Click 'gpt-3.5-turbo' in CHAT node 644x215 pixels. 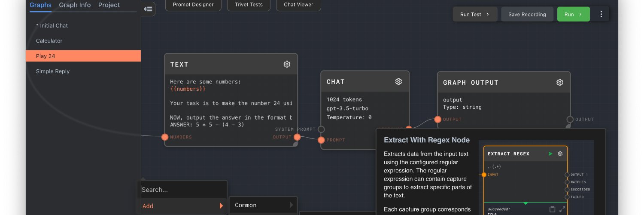pos(347,108)
